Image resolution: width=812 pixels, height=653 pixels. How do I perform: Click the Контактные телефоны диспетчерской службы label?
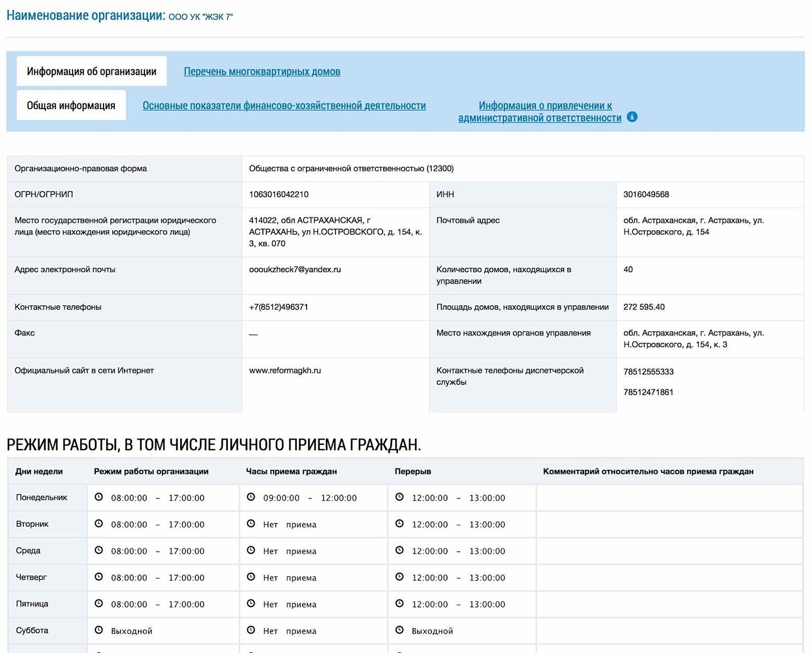coord(510,376)
